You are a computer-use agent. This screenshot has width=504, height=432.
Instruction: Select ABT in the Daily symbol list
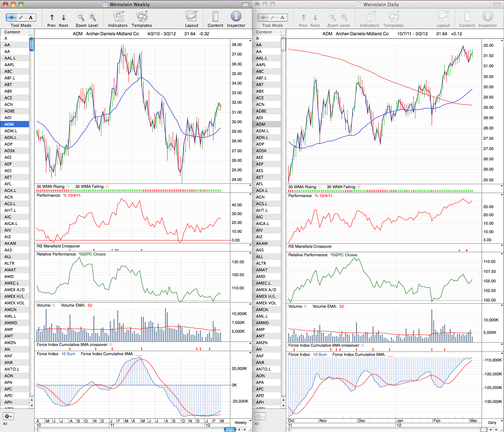tap(267, 85)
